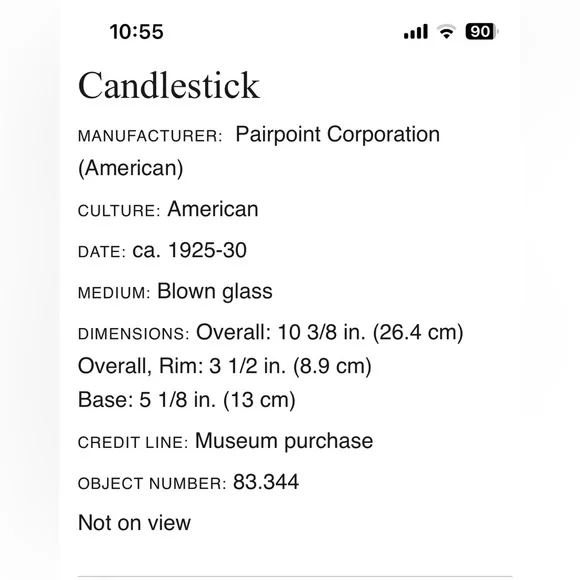580x580 pixels.
Task: Click the (American) nationality text
Action: click(131, 168)
